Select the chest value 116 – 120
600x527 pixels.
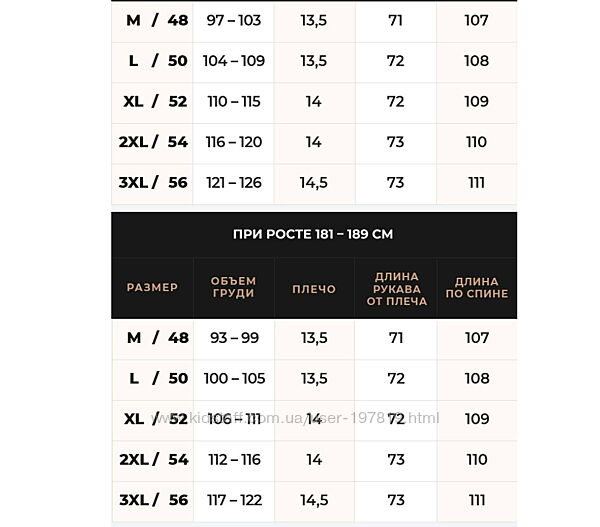click(233, 142)
